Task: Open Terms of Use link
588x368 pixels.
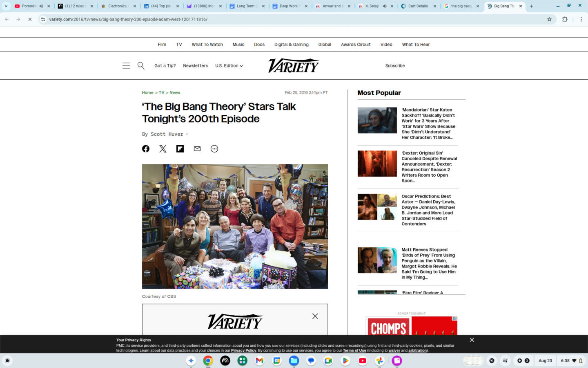Action: tap(354, 350)
